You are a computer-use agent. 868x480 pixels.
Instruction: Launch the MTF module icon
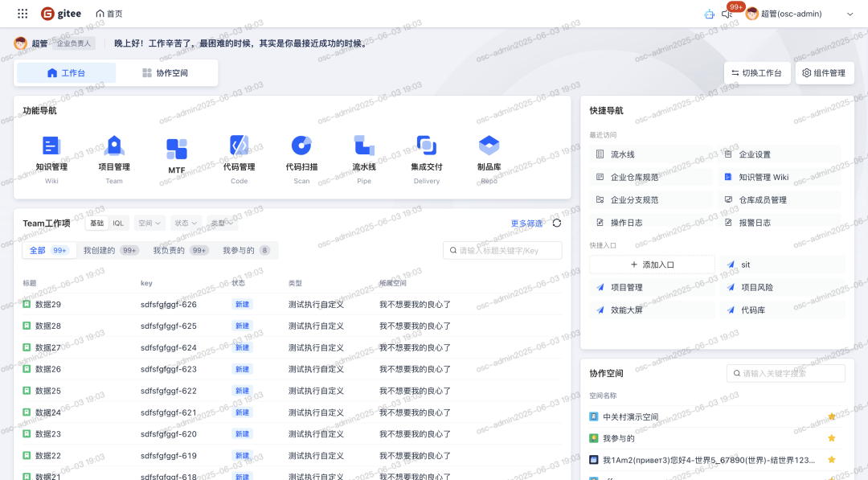pyautogui.click(x=177, y=150)
